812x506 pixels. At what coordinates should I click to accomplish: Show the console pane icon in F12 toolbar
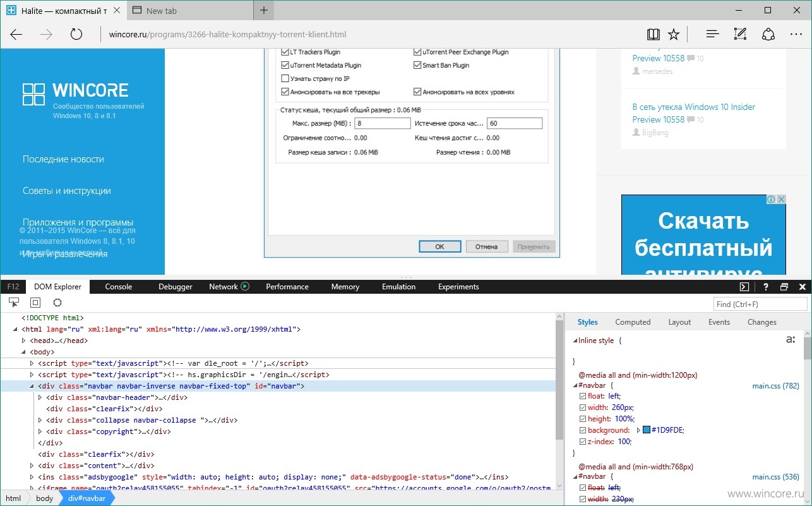744,287
